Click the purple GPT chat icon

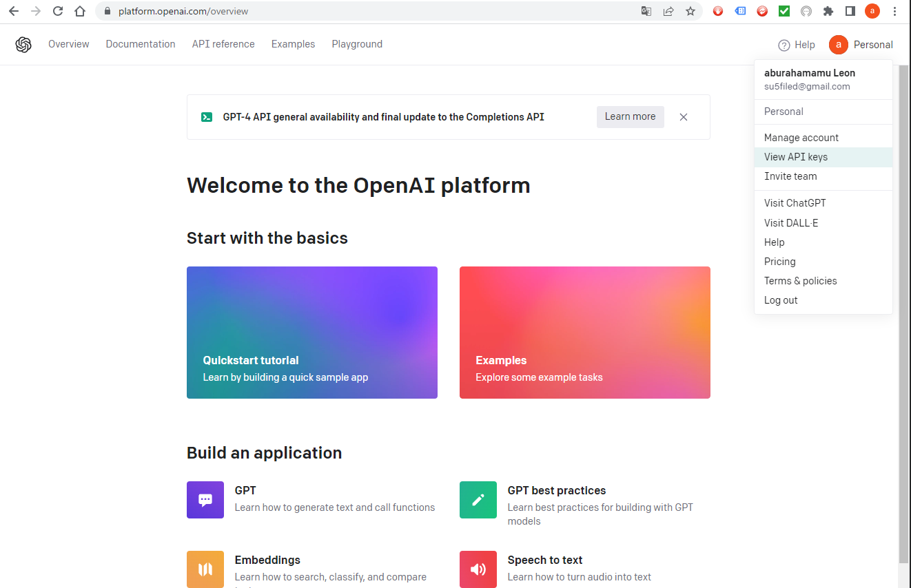click(205, 500)
